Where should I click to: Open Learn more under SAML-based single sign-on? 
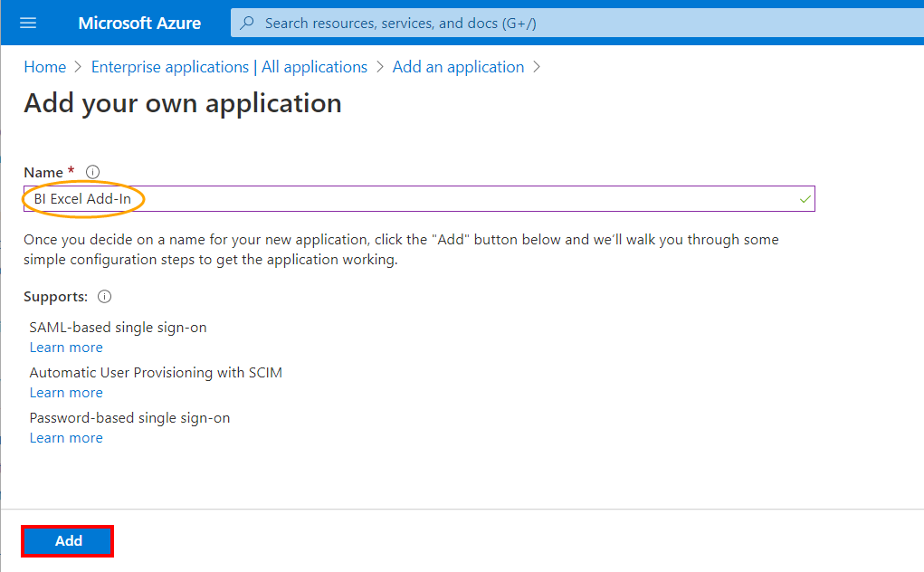tap(66, 348)
